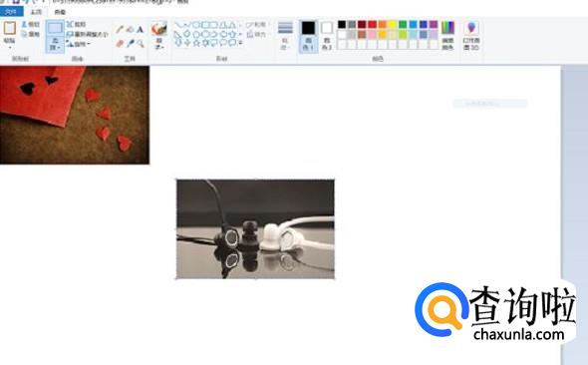This screenshot has width=588, height=365.
Task: Select the Eraser tool
Action: point(120,44)
